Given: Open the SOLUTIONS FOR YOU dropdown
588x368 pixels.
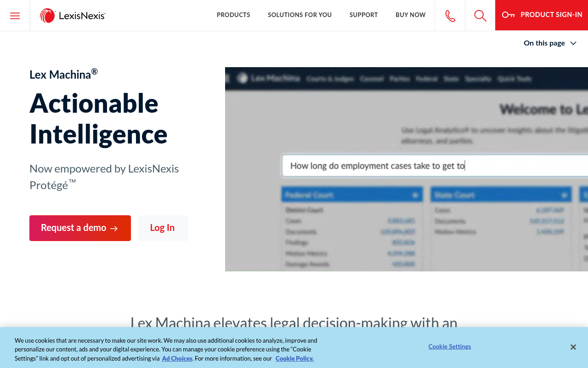Looking at the screenshot, I should coord(300,15).
